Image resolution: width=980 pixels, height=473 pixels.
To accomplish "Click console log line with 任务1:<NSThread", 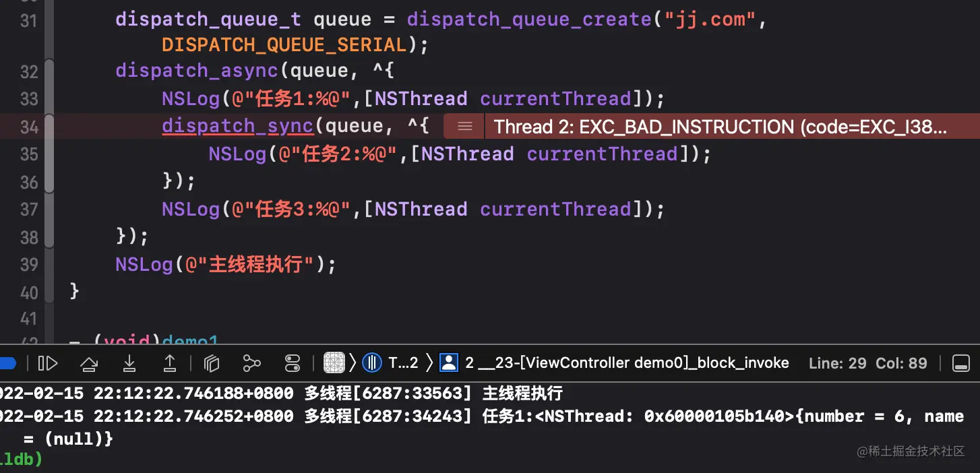I will tap(482, 427).
